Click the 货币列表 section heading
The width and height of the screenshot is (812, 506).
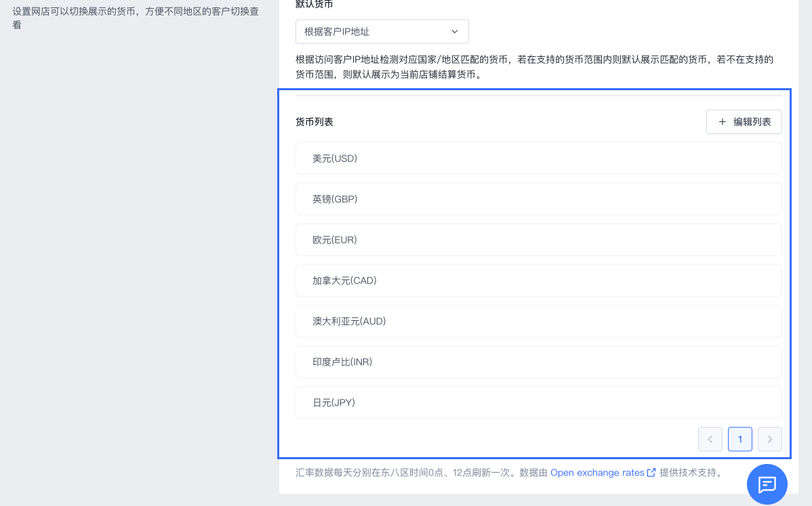pyautogui.click(x=314, y=122)
